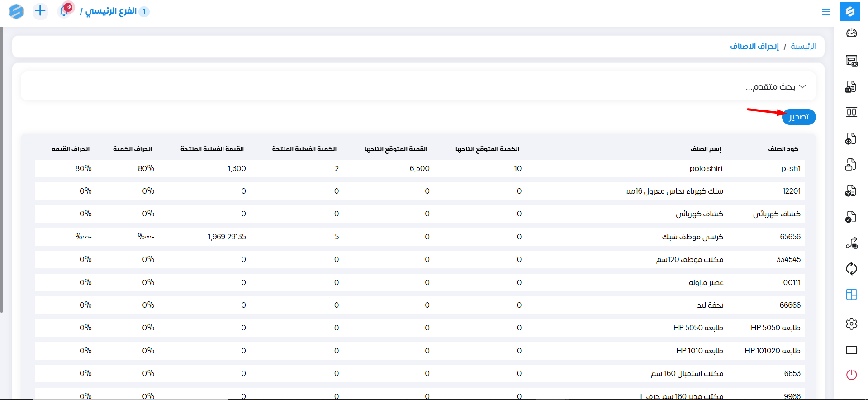Viewport: 868px width, 400px height.
Task: Expand the بحث متقدم advanced search chevron
Action: pyautogui.click(x=802, y=86)
